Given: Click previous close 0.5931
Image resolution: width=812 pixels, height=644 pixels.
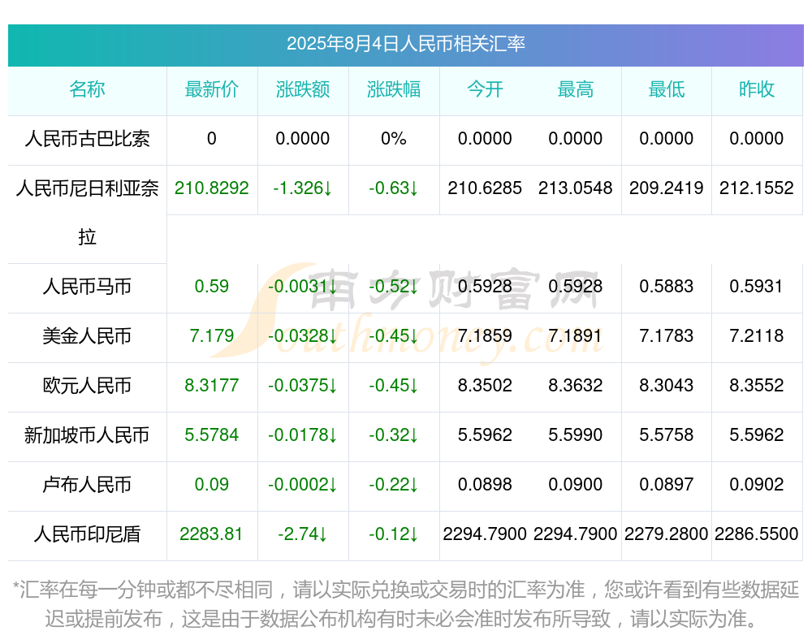Looking at the screenshot, I should coord(757,287).
